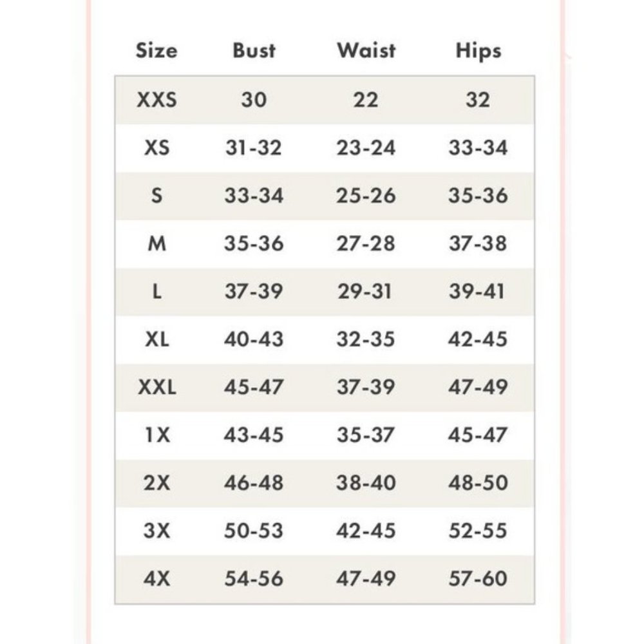
Task: Click the 32-35 waist measurement cell
Action: click(x=366, y=339)
